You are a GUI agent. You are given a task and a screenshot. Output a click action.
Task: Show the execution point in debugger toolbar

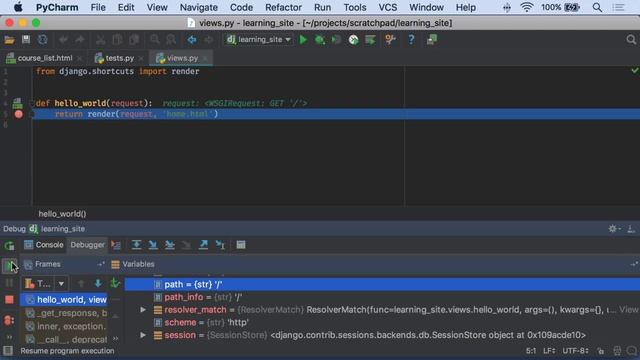click(x=116, y=245)
